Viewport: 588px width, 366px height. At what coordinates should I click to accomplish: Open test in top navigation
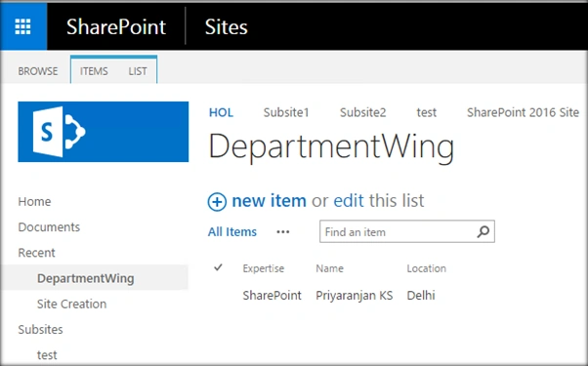click(x=427, y=112)
